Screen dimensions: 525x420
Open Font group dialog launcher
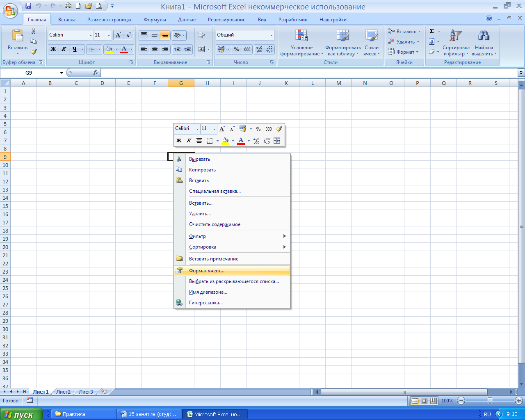[131, 62]
